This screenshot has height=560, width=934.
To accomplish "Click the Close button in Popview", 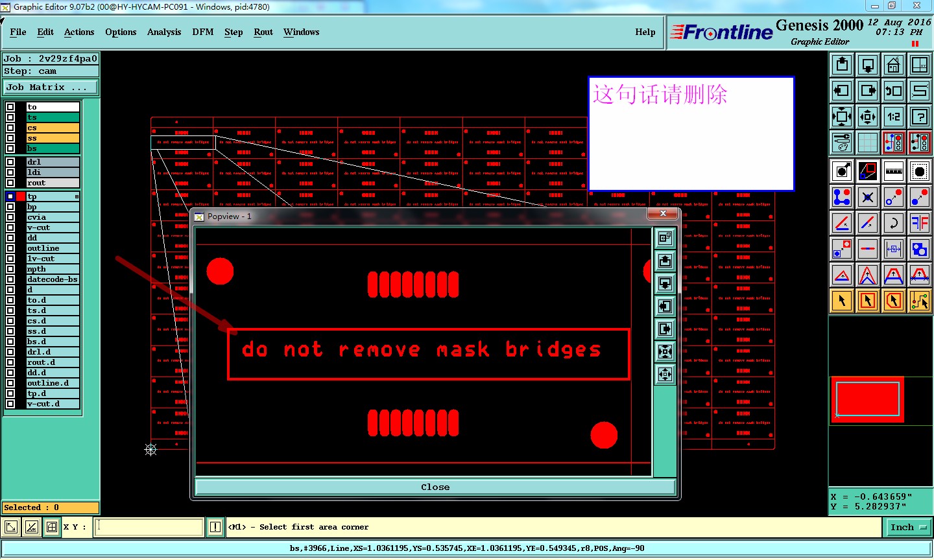I will pyautogui.click(x=435, y=487).
